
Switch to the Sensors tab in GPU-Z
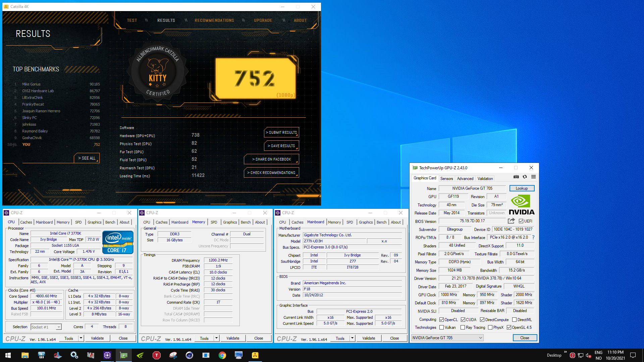point(446,179)
